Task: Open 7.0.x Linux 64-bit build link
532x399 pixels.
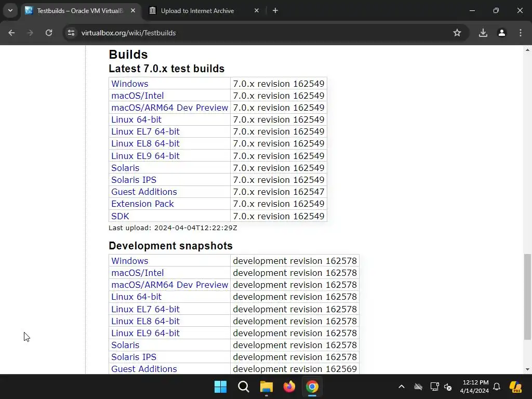Action: 137,119
